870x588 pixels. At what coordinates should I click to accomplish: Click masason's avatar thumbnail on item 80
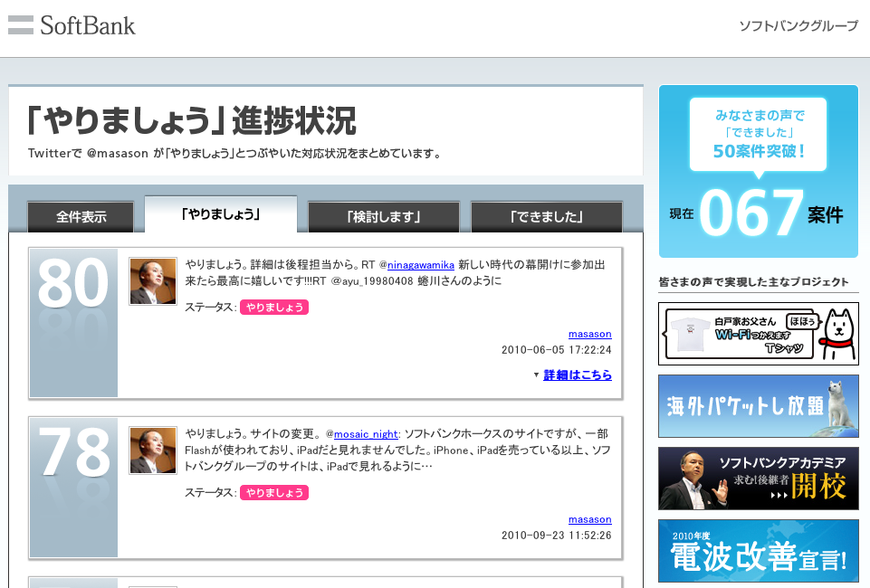[152, 280]
